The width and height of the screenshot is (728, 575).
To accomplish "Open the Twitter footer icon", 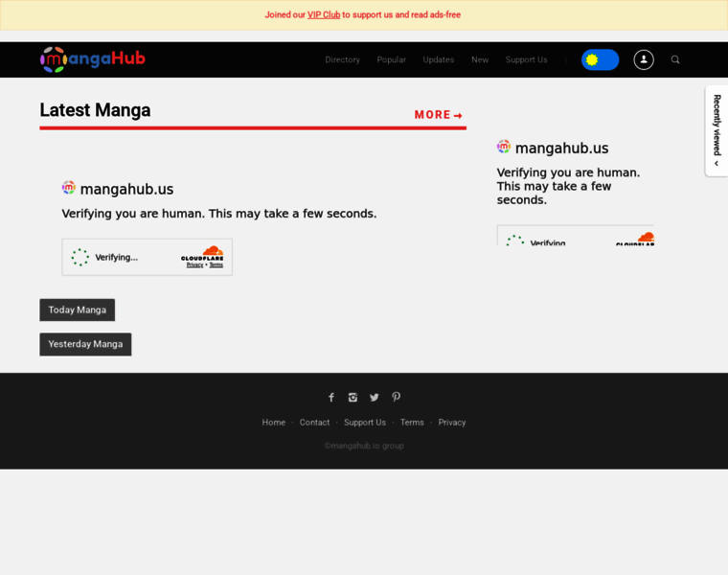I will point(375,397).
